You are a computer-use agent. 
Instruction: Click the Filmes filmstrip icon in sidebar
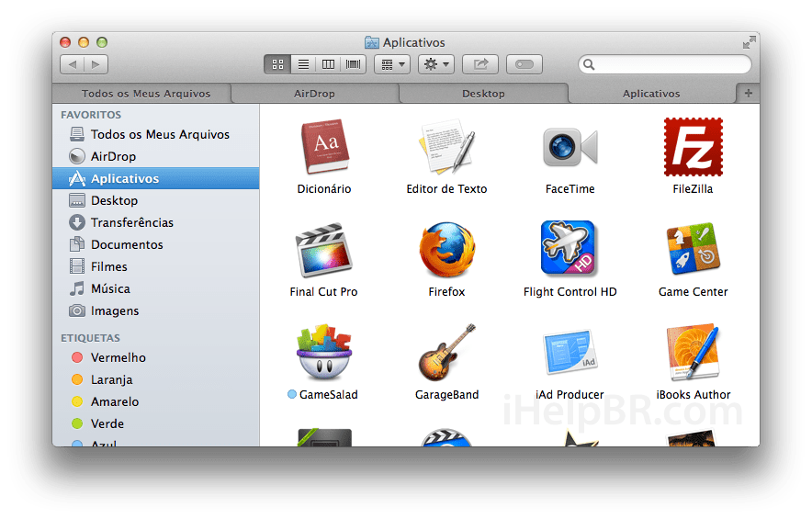(x=77, y=266)
